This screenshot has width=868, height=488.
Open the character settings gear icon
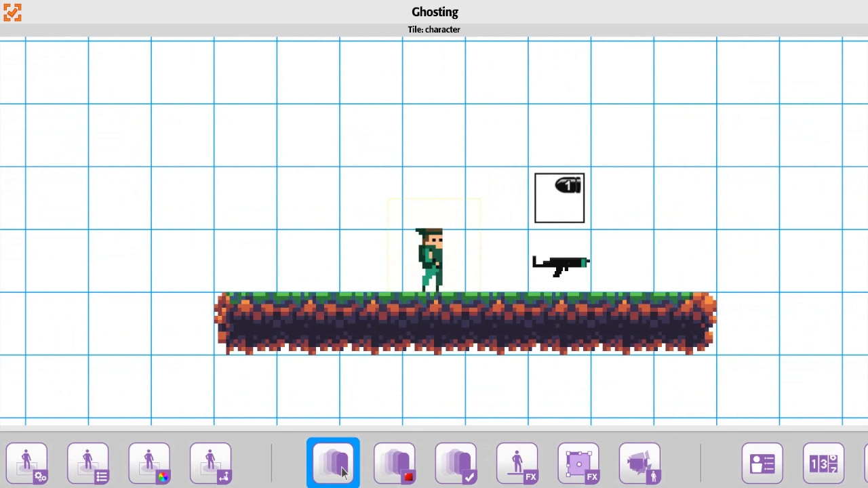pyautogui.click(x=27, y=464)
